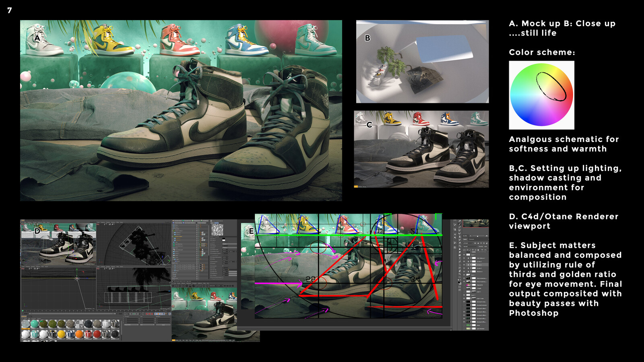The width and height of the screenshot is (644, 362).
Task: Click the lock position icon in Layers panel
Action: click(x=473, y=250)
